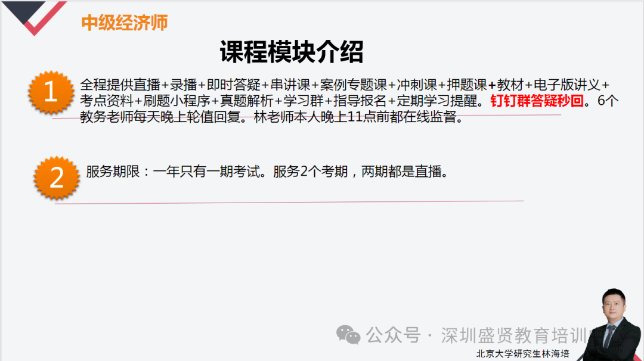Click the orange number 2 badge
644x361 pixels.
tap(57, 178)
